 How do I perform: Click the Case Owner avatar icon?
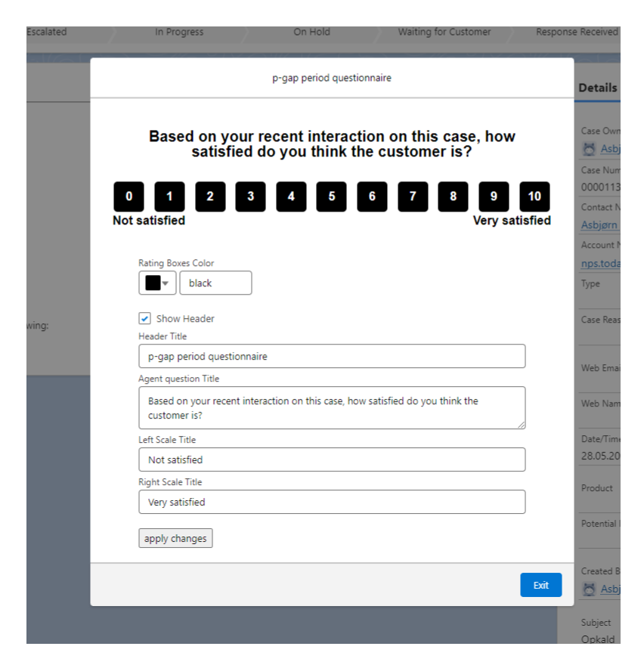coord(589,149)
